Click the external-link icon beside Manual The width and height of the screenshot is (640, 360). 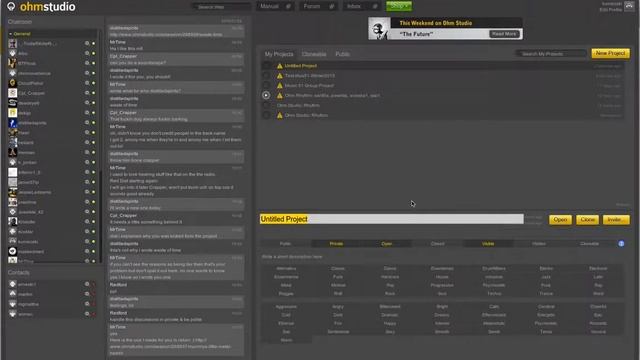[288, 6]
